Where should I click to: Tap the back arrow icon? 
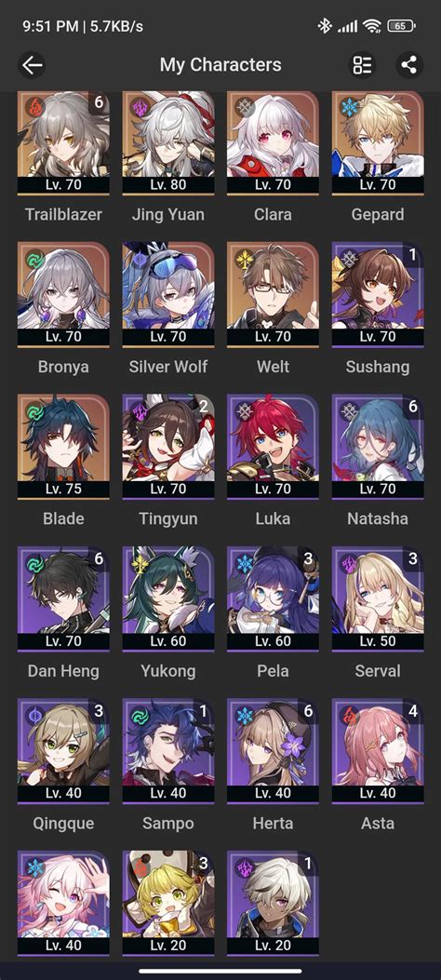[32, 65]
